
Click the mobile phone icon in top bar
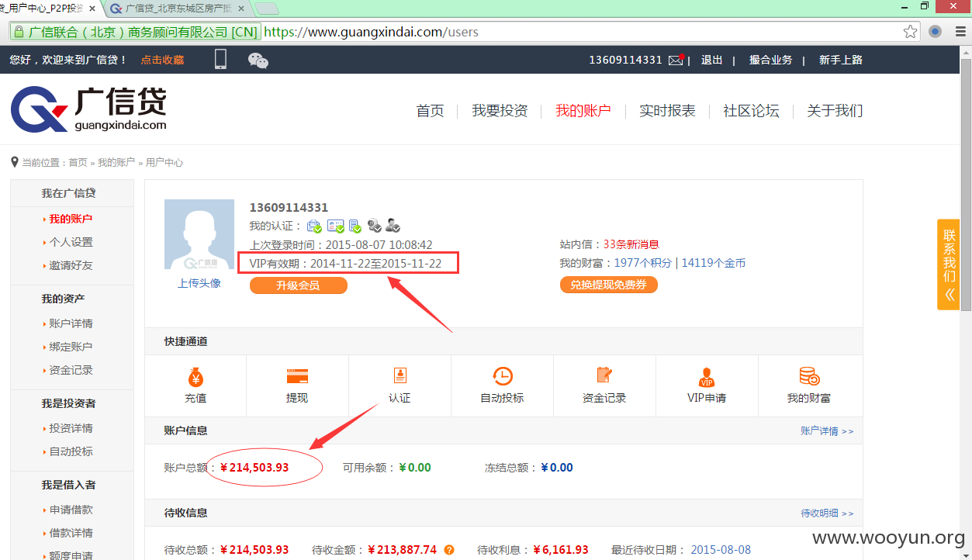click(x=220, y=60)
